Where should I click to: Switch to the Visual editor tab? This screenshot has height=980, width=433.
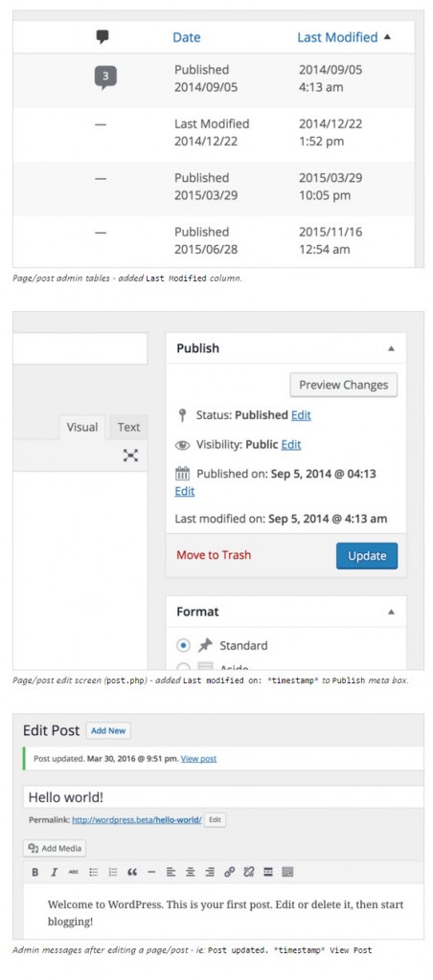coord(82,428)
